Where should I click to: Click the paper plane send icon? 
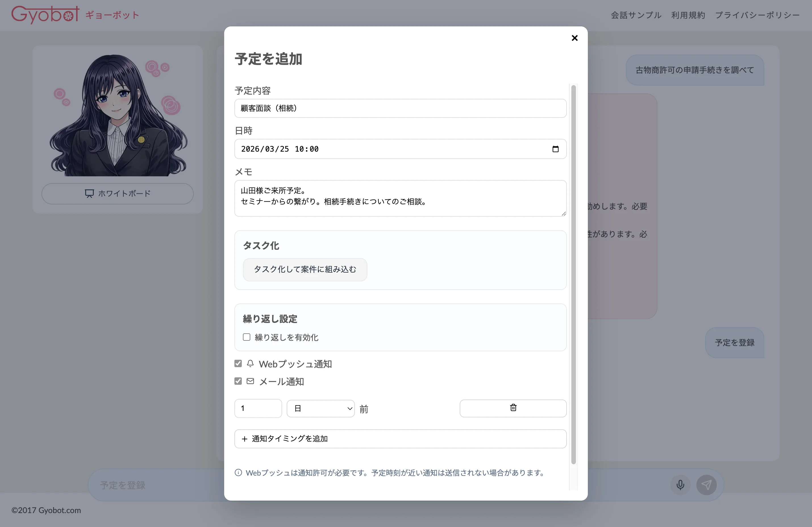706,485
